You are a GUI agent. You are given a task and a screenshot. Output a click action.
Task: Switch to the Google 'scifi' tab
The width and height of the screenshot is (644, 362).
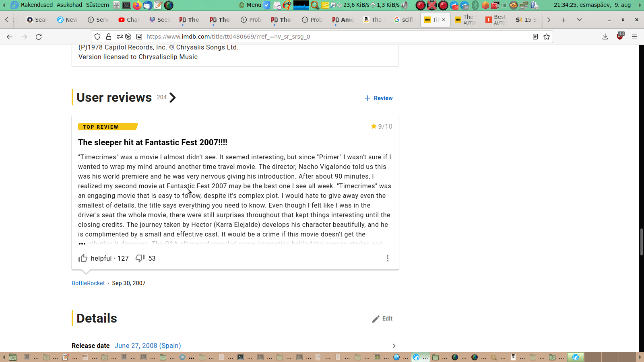click(x=404, y=20)
